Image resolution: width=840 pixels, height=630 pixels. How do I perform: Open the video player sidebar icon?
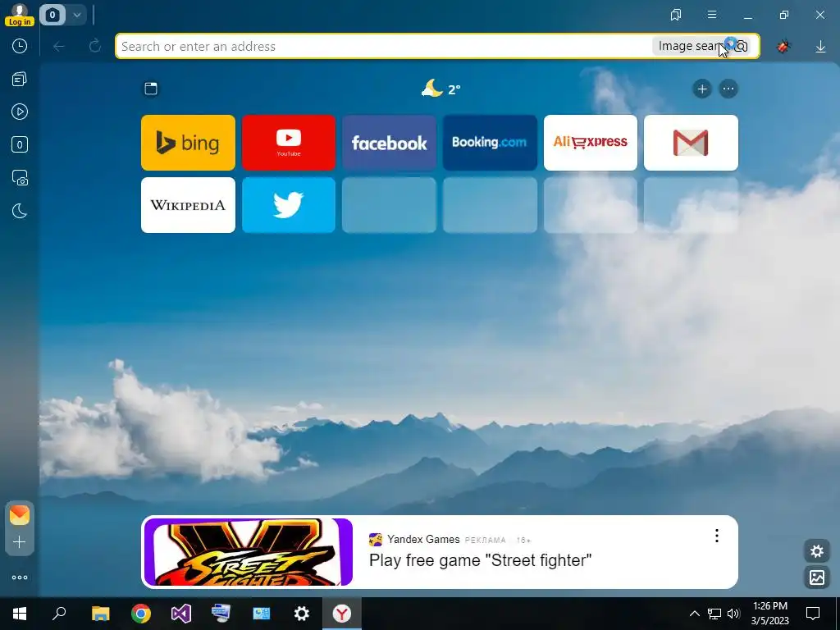point(20,112)
